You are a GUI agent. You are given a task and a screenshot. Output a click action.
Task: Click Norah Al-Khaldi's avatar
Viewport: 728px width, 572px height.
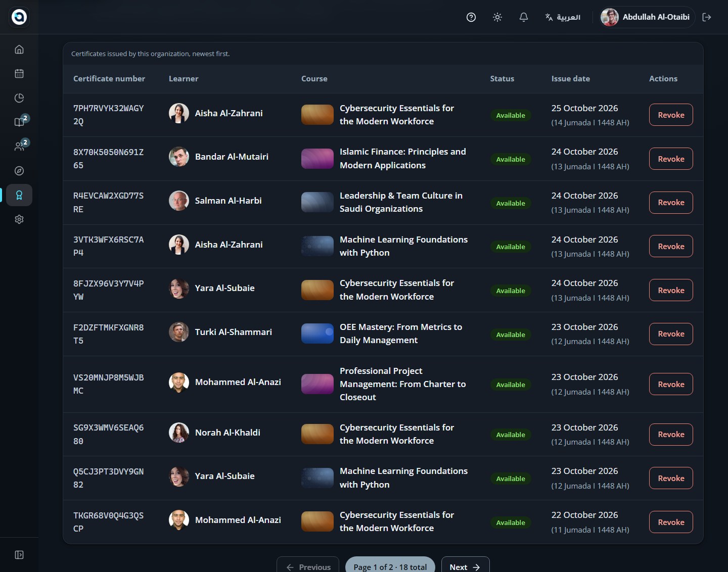(x=179, y=433)
